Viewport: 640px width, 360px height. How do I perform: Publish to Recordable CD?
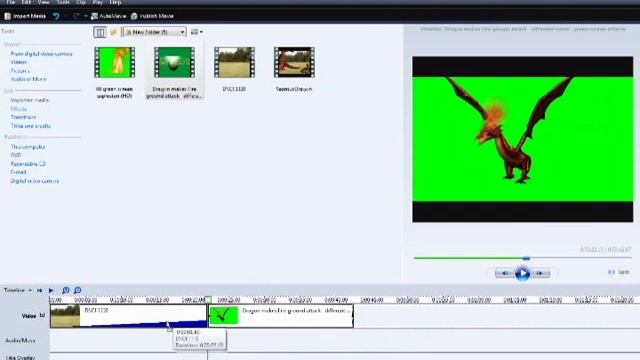tap(28, 164)
